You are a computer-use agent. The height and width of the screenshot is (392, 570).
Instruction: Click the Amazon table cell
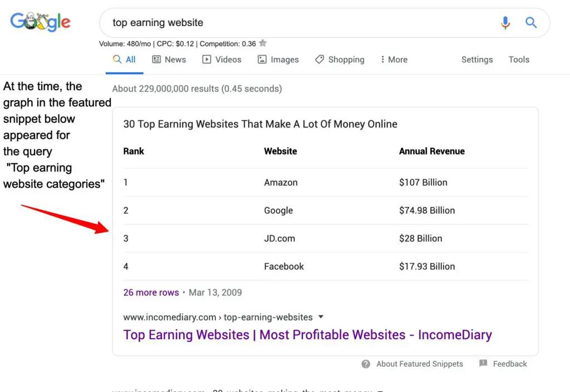(281, 182)
